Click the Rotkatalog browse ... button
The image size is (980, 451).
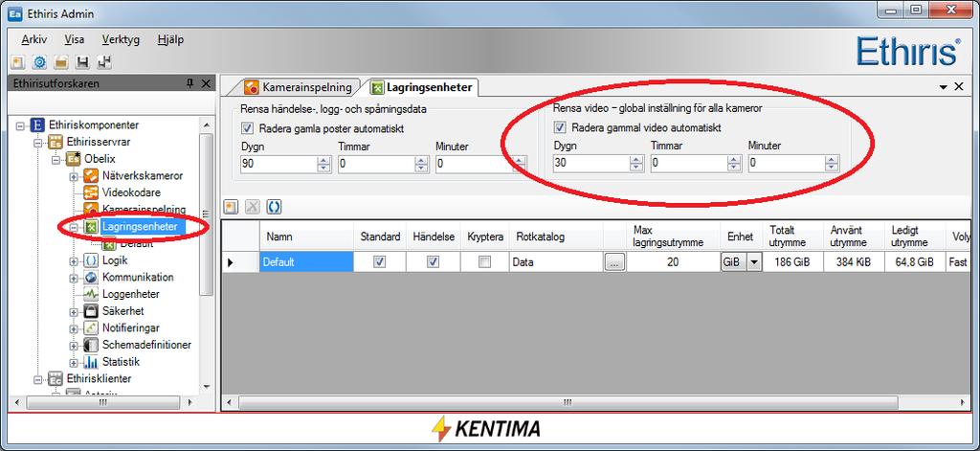pos(614,262)
